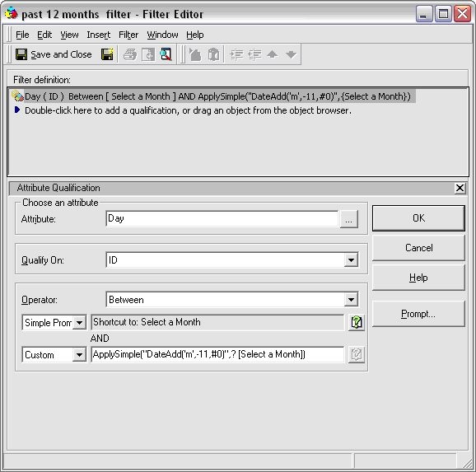Open the Help menu

coord(195,35)
